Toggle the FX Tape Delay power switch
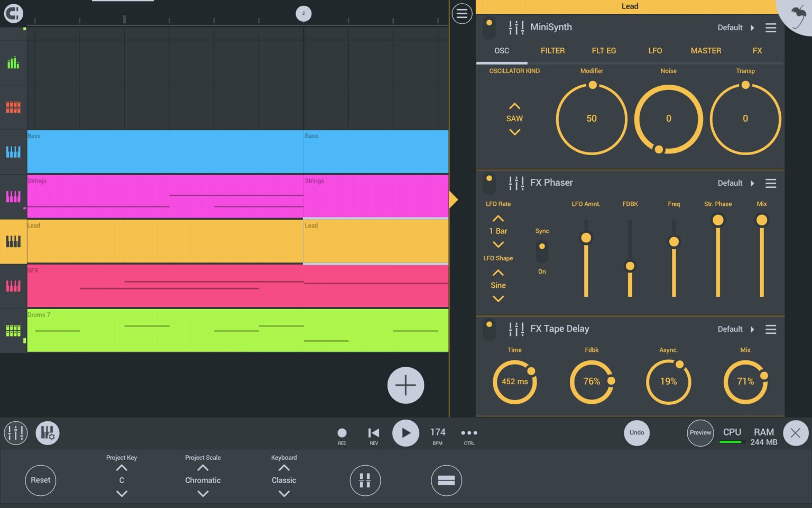The image size is (812, 508). (x=490, y=329)
